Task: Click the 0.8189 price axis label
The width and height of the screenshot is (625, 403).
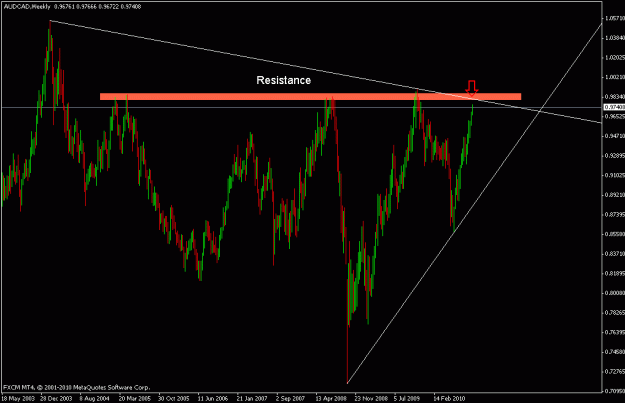Action: (615, 273)
